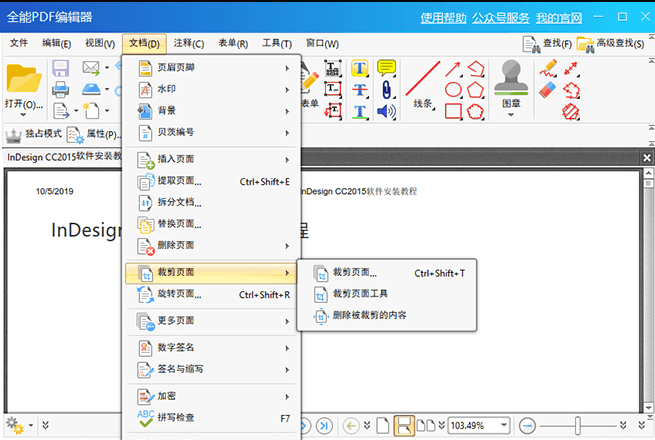Expand the 删除页面 submenu
This screenshot has width=655, height=440.
pyautogui.click(x=213, y=246)
